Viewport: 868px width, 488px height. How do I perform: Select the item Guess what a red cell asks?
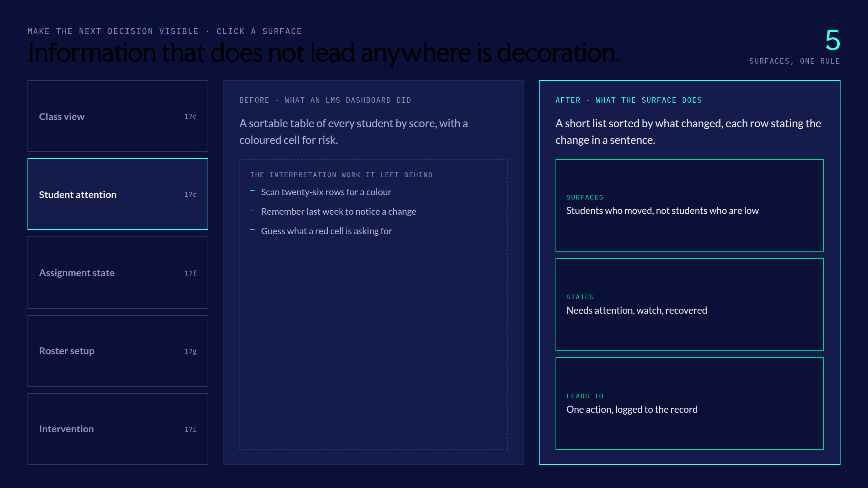pyautogui.click(x=327, y=231)
